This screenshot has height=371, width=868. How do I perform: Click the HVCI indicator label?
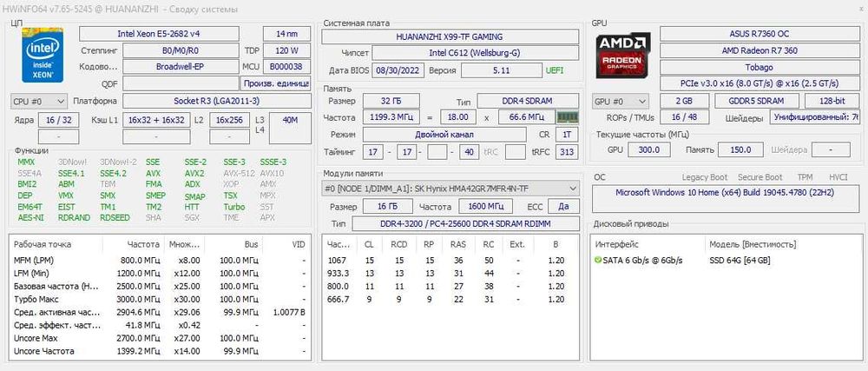(838, 177)
